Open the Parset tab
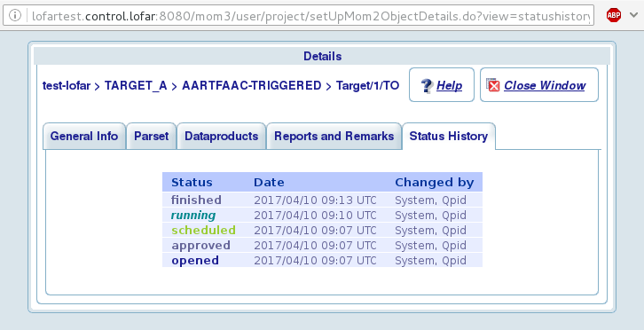Viewport: 644px width, 330px height. (152, 136)
